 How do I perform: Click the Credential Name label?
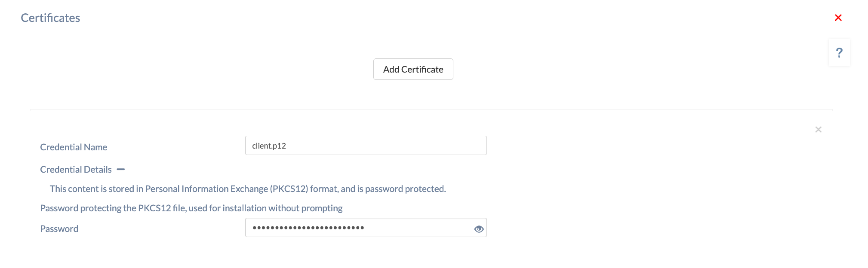coord(74,147)
